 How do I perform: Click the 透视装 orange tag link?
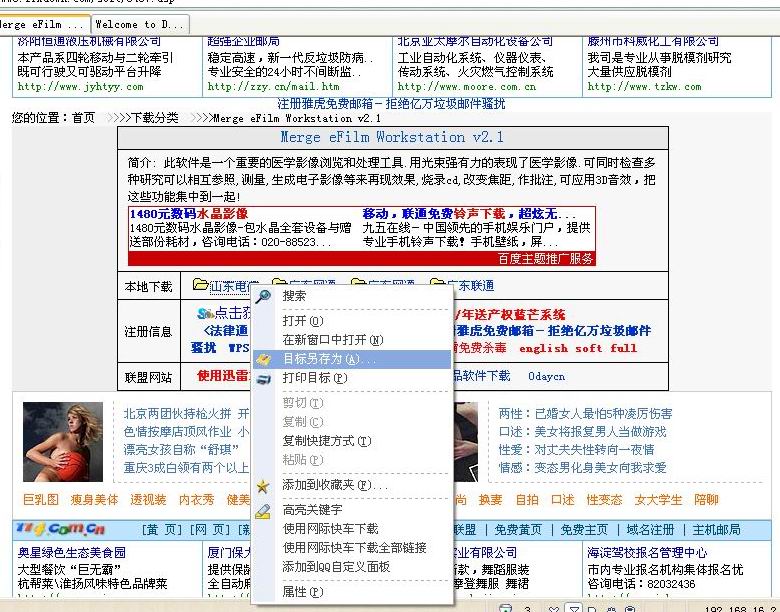[148, 500]
